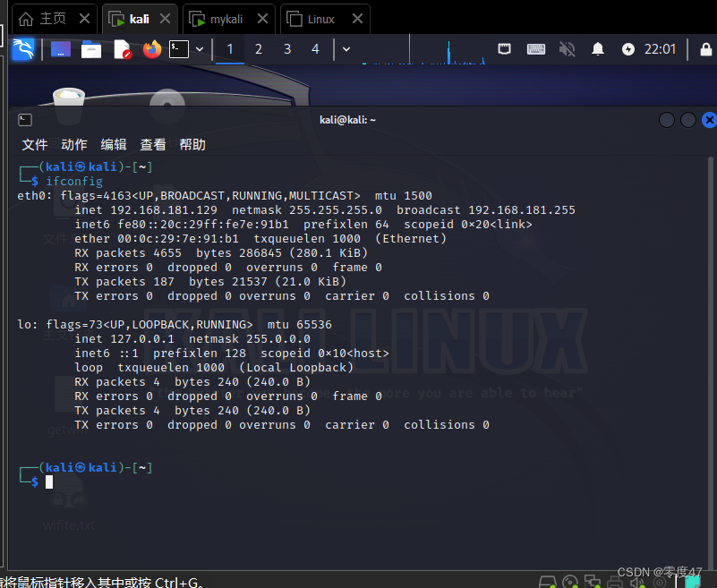The width and height of the screenshot is (717, 588).
Task: Click the VMware CD/DVD status icon
Action: pyautogui.click(x=570, y=582)
